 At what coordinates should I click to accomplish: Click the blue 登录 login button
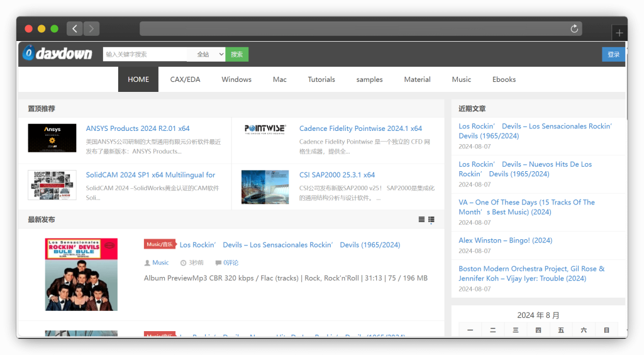click(x=613, y=54)
